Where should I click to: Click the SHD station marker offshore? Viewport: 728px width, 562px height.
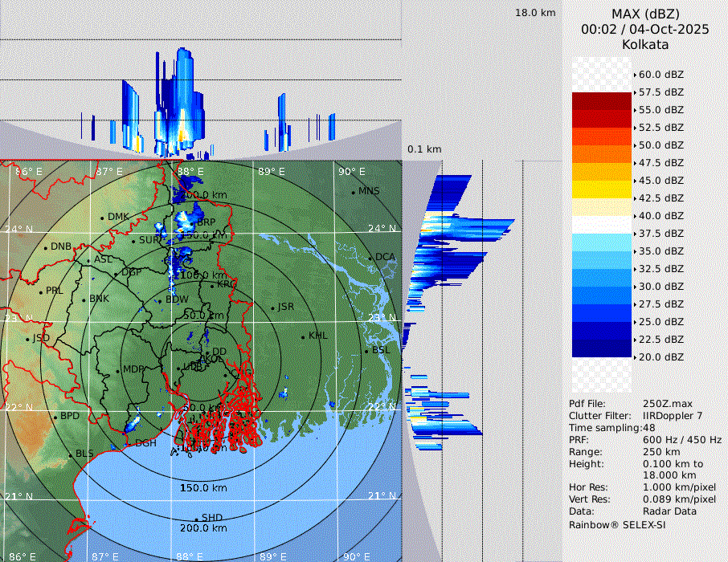pos(197,519)
